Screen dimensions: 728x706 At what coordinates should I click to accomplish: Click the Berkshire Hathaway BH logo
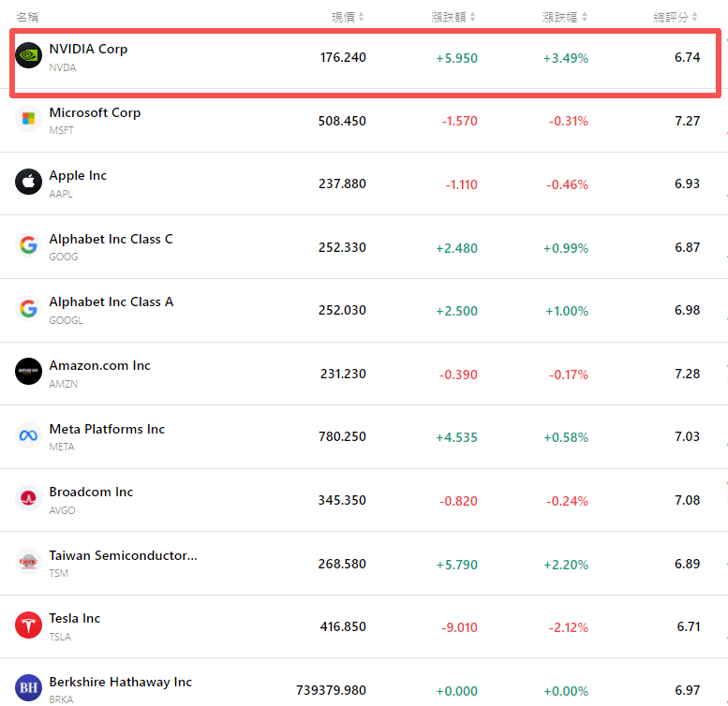coord(29,688)
